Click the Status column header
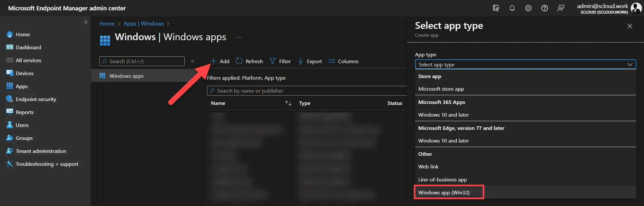Image resolution: width=644 pixels, height=206 pixels. tap(395, 103)
